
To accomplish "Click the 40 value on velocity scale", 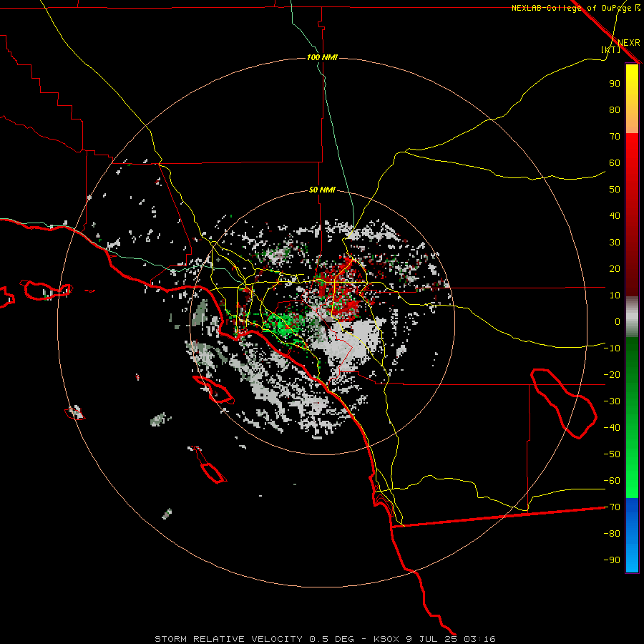I will click(615, 216).
